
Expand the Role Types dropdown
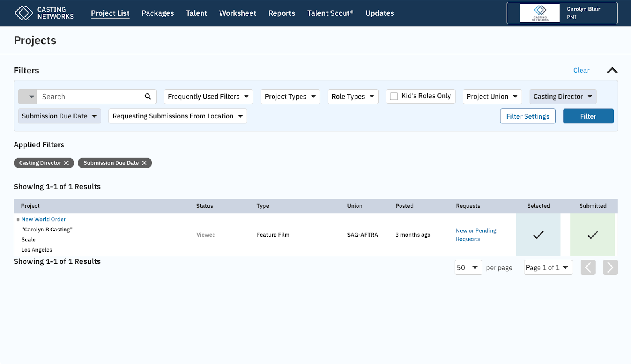pyautogui.click(x=353, y=97)
